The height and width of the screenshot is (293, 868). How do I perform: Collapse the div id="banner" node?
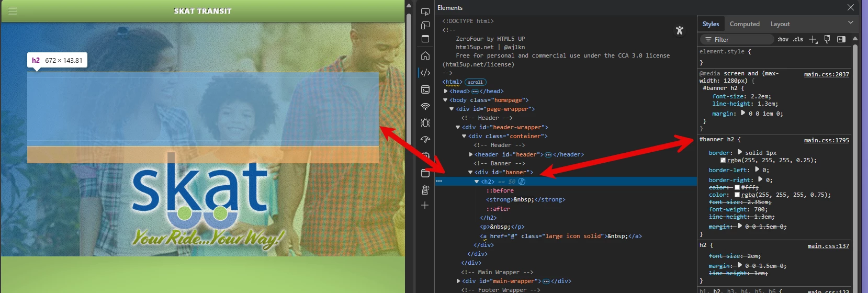(470, 172)
